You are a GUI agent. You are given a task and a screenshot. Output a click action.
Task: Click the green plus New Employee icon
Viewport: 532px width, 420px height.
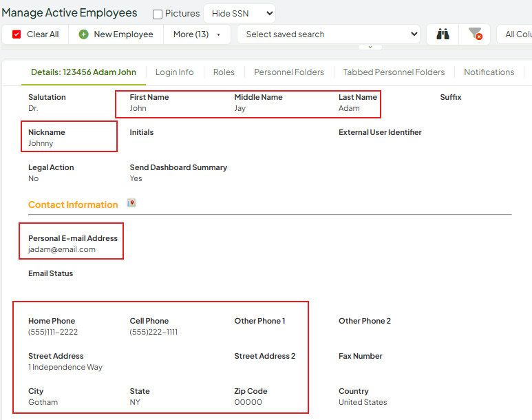tap(83, 34)
